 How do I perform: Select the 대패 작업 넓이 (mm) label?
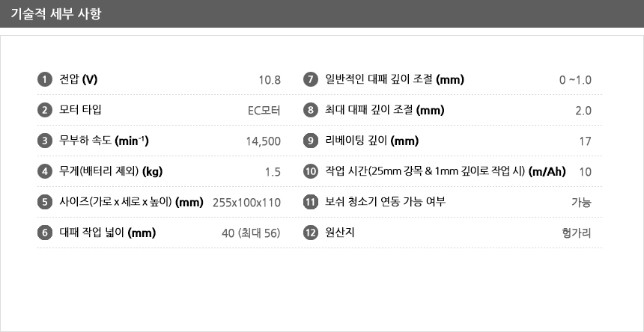(107, 233)
